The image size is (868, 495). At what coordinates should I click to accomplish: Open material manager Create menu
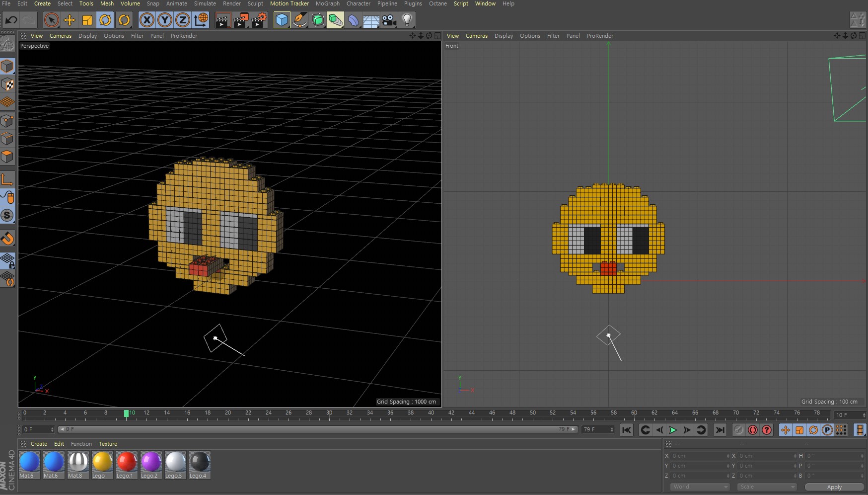[x=39, y=444]
